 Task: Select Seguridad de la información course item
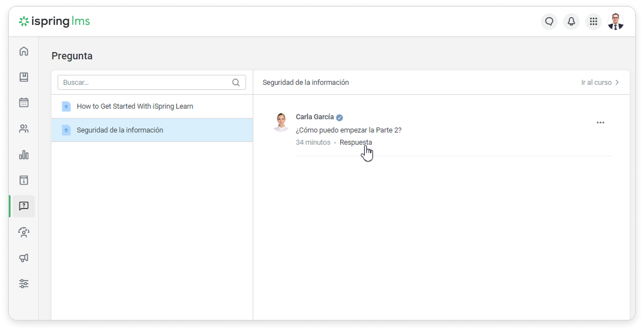pos(120,130)
